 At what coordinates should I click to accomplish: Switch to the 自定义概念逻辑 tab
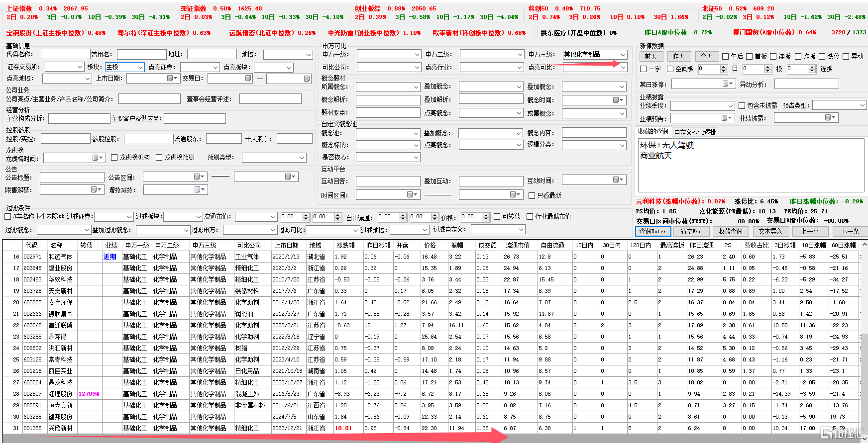coord(695,132)
